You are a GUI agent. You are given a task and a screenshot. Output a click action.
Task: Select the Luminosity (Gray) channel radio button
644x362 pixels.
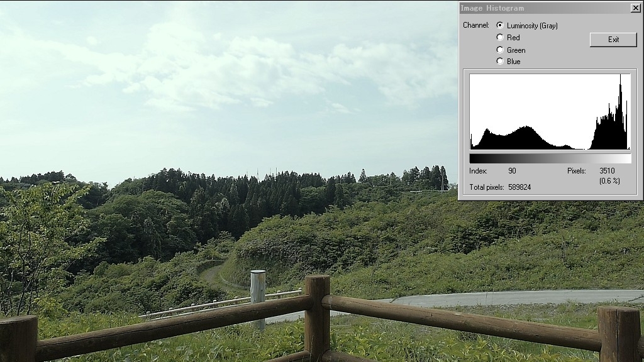[500, 25]
